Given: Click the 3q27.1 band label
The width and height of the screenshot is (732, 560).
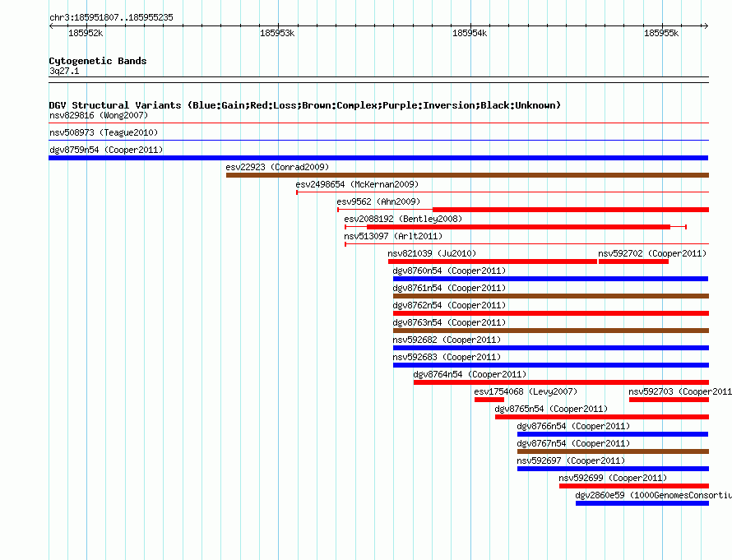Looking at the screenshot, I should tap(64, 71).
